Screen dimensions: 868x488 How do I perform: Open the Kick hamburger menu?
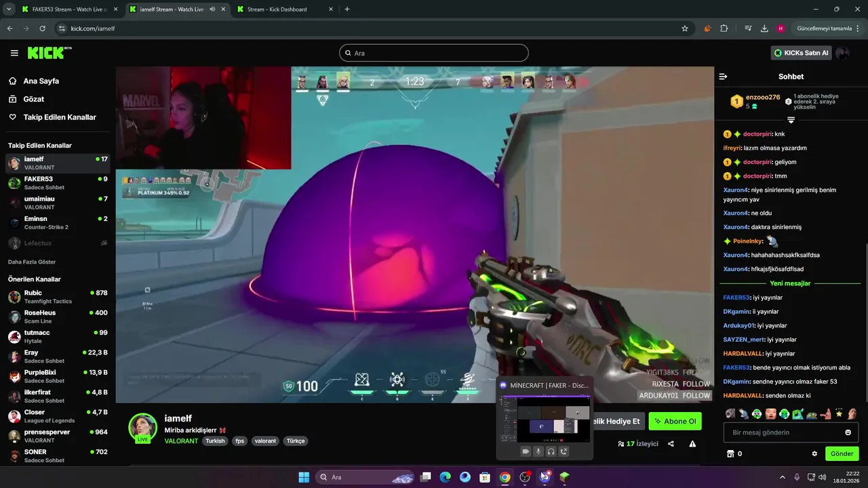(14, 53)
